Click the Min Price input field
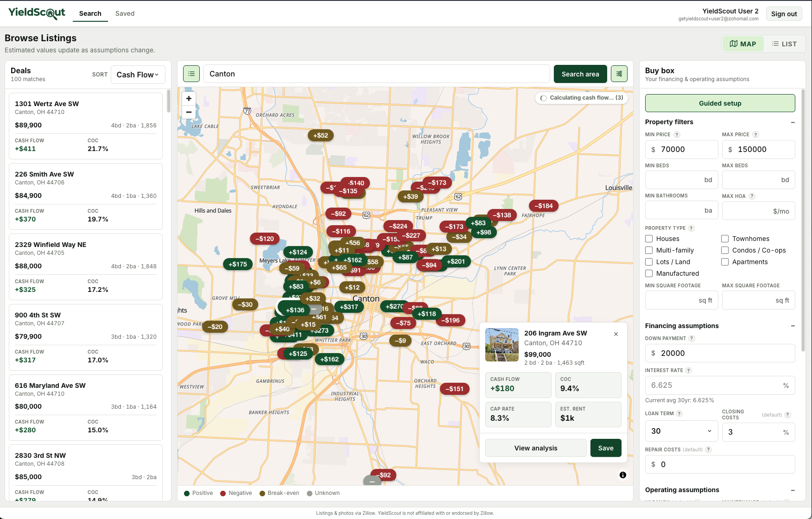The image size is (812, 519). click(x=681, y=149)
